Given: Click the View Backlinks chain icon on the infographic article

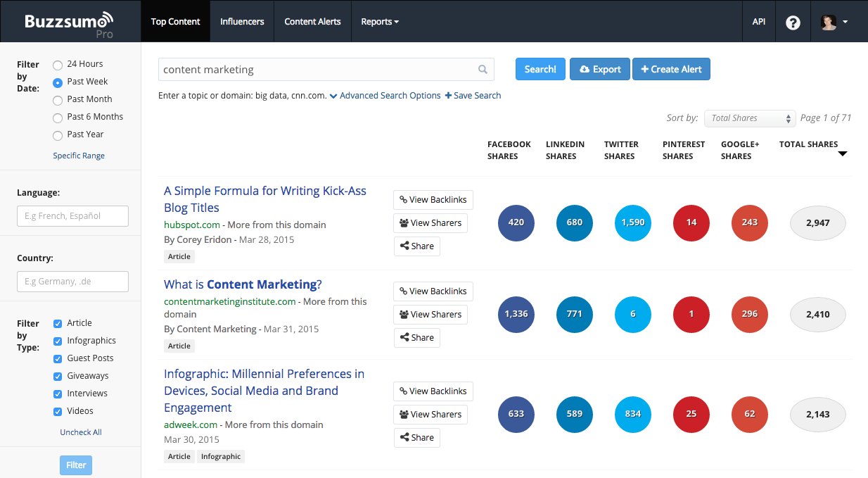Looking at the screenshot, I should click(x=402, y=391).
